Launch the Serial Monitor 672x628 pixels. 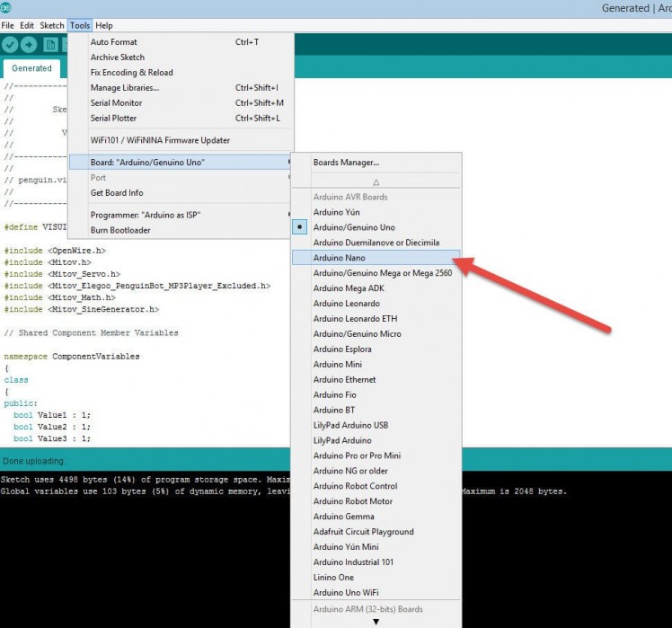point(116,103)
